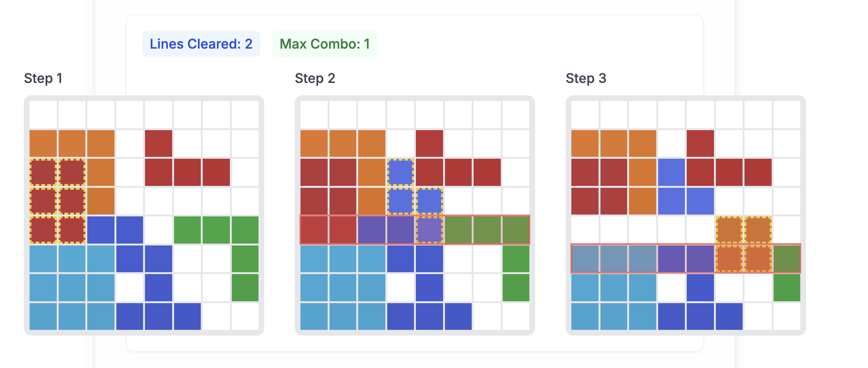
Task: Expand the Step 1 board view
Action: click(x=144, y=215)
